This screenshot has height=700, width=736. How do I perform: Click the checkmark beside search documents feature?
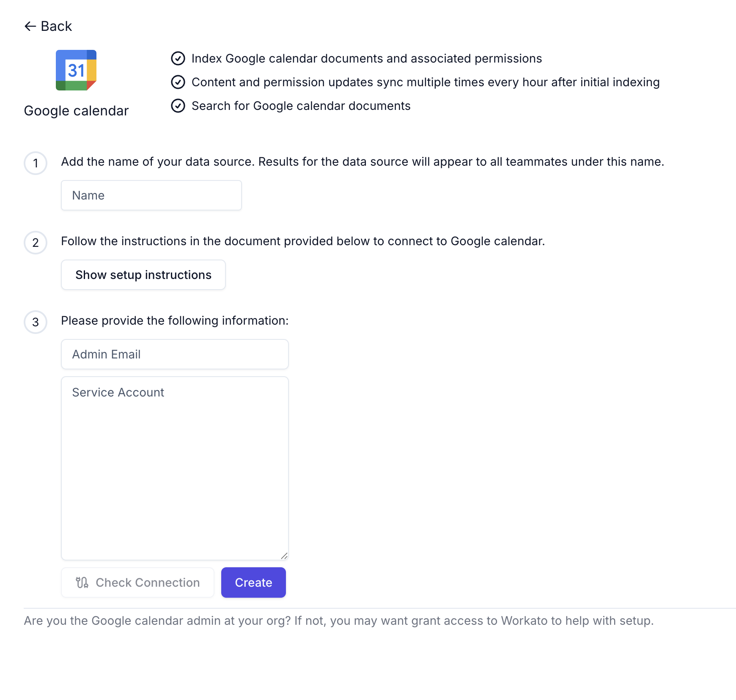point(178,106)
